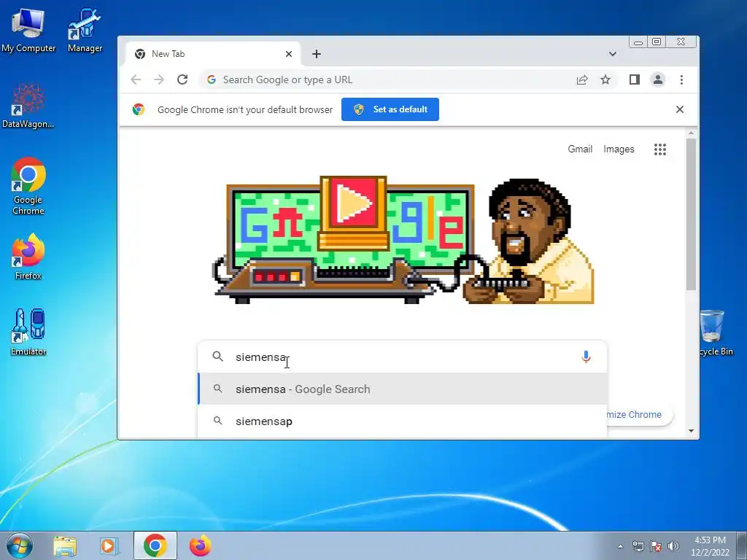Click in the Google search box with 'siemensa'
Image resolution: width=747 pixels, height=560 pixels.
coord(403,357)
